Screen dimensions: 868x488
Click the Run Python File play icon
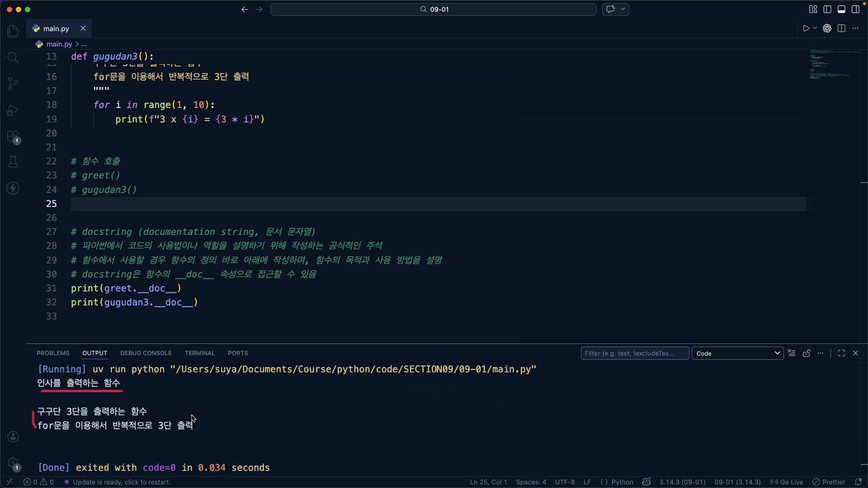[x=806, y=28]
